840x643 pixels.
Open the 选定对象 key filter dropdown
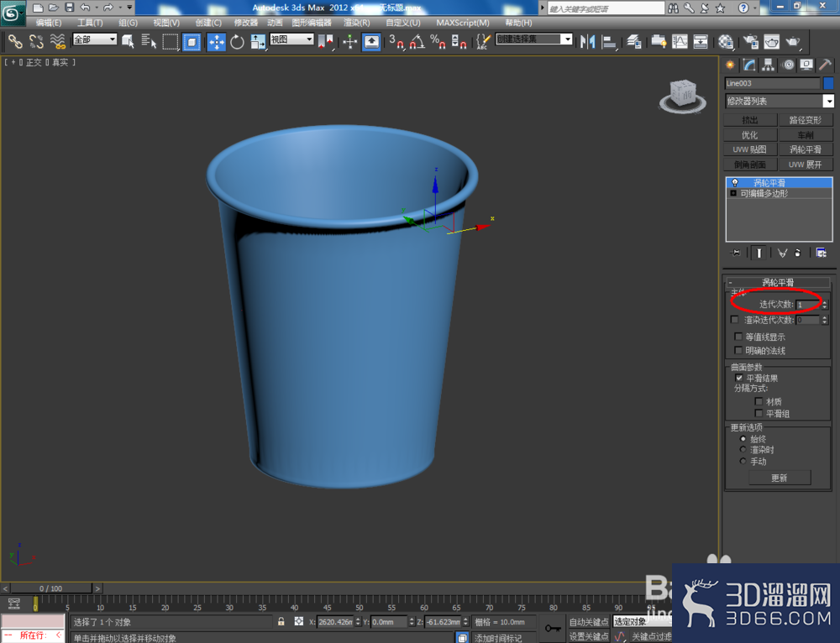(643, 621)
